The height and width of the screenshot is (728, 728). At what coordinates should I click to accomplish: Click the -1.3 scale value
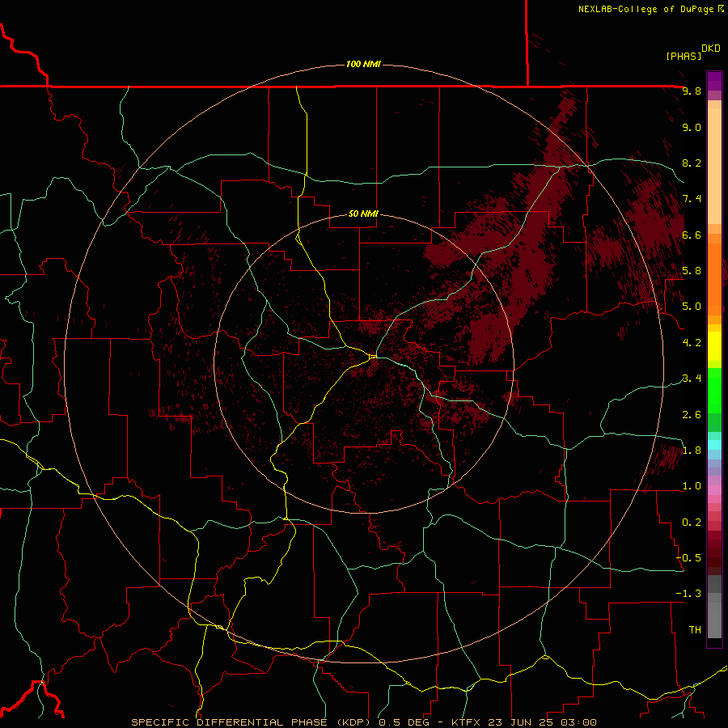coord(689,594)
